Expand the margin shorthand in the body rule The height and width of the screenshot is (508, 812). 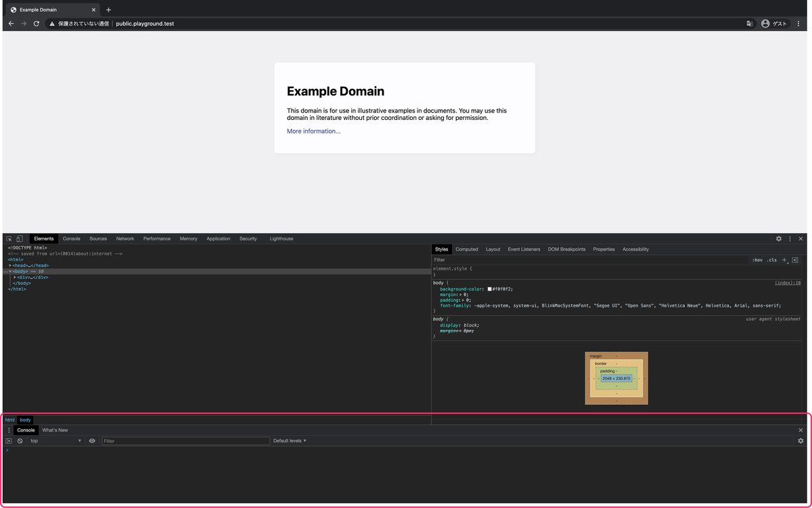pyautogui.click(x=459, y=295)
